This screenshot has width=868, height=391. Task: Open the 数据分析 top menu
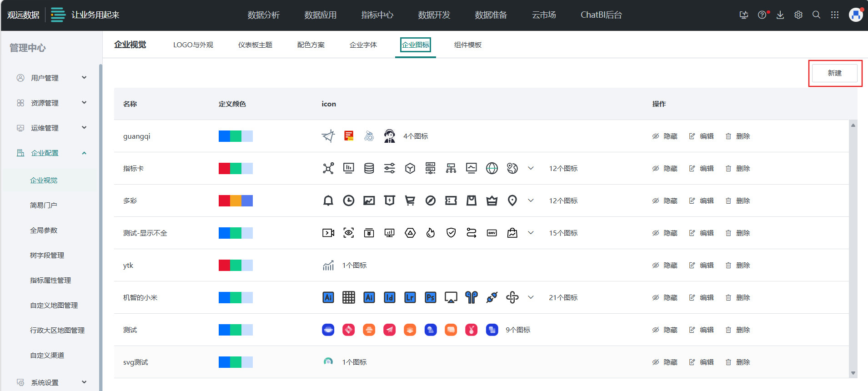point(263,15)
